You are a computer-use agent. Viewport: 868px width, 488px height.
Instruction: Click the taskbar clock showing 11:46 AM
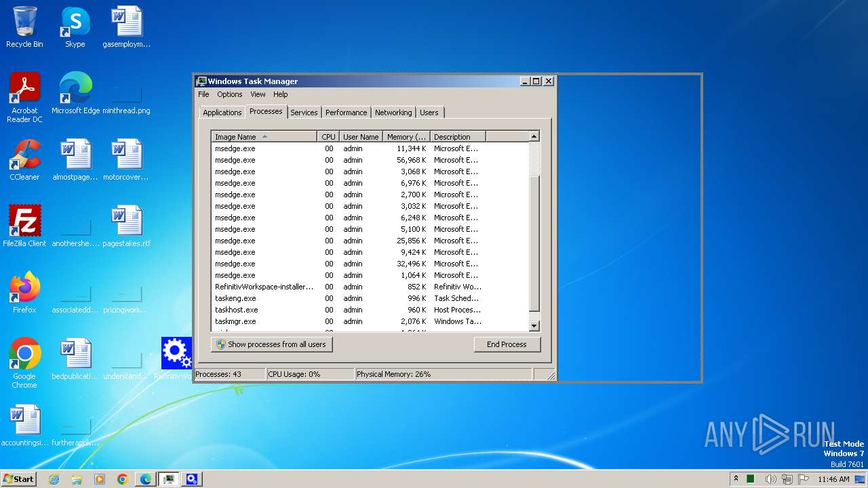(x=833, y=479)
